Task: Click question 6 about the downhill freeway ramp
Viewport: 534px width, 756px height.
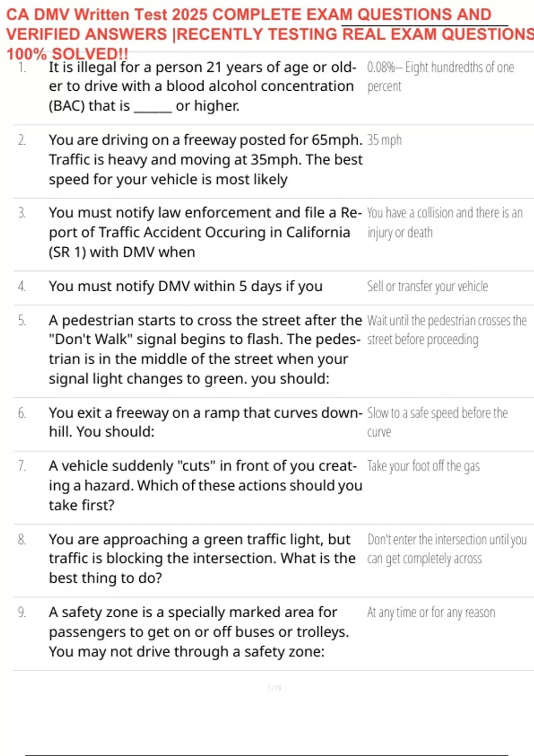Action: 205,422
